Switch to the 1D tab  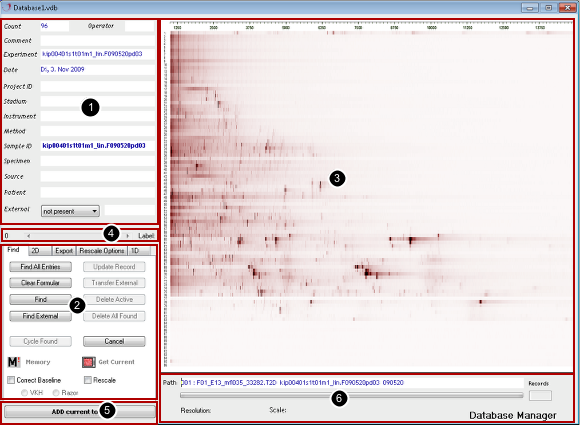(x=139, y=251)
